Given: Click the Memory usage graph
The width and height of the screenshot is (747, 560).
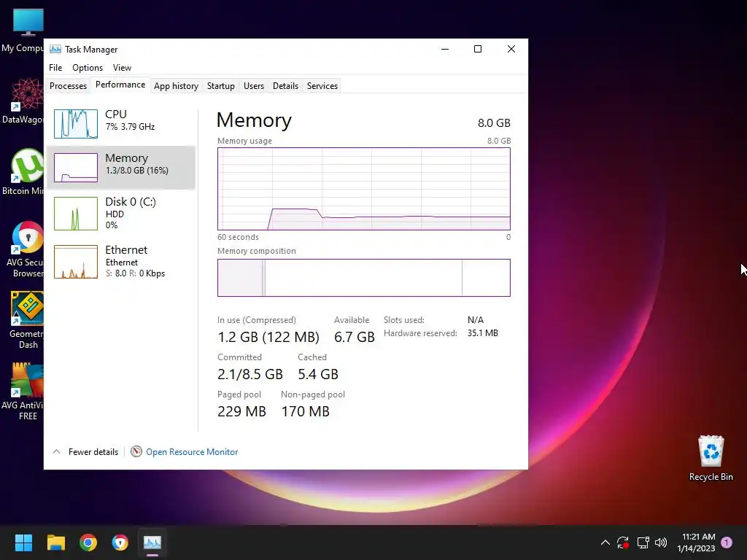Looking at the screenshot, I should click(x=363, y=189).
